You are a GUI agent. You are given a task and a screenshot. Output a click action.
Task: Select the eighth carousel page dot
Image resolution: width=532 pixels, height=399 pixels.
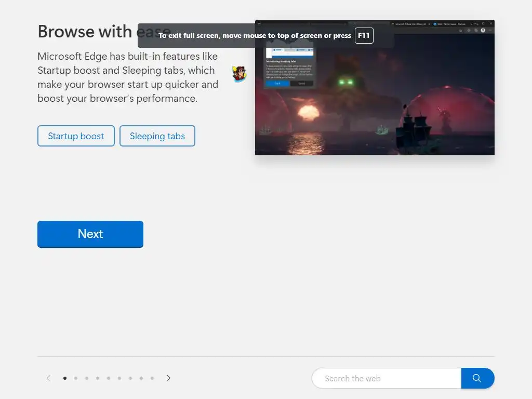(141, 378)
